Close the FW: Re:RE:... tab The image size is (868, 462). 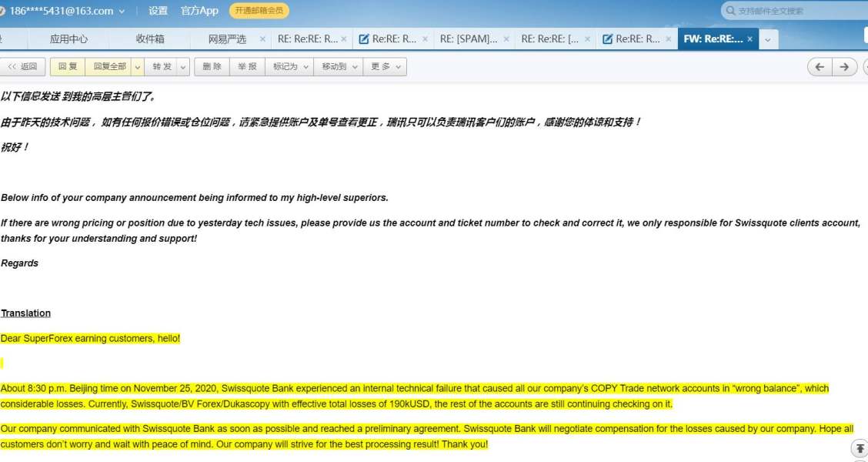(749, 38)
